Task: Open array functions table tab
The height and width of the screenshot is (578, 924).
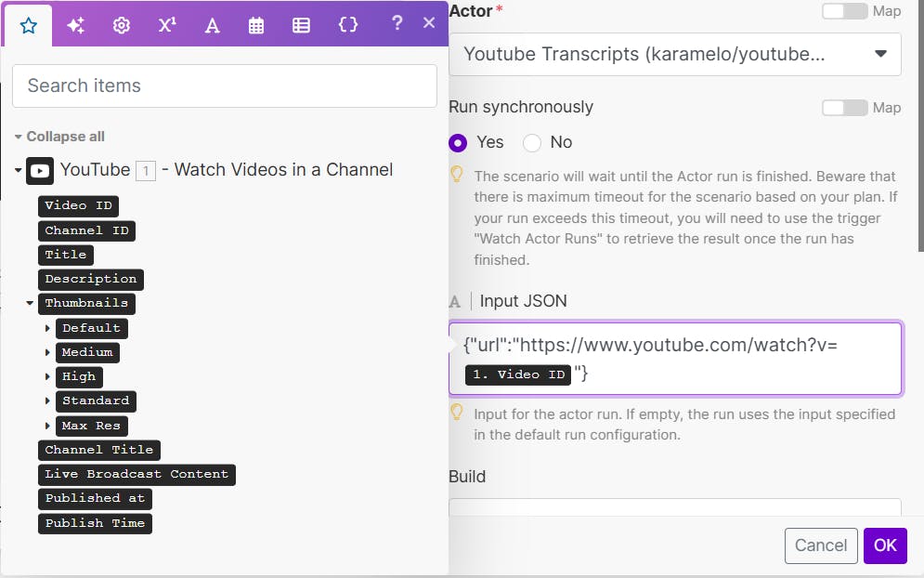Action: (x=301, y=25)
